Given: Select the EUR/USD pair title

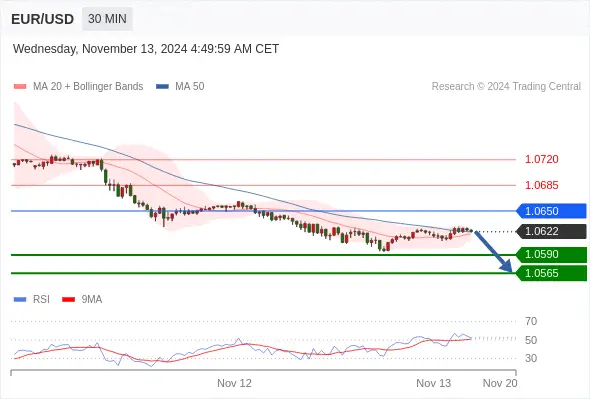Looking at the screenshot, I should [x=43, y=19].
